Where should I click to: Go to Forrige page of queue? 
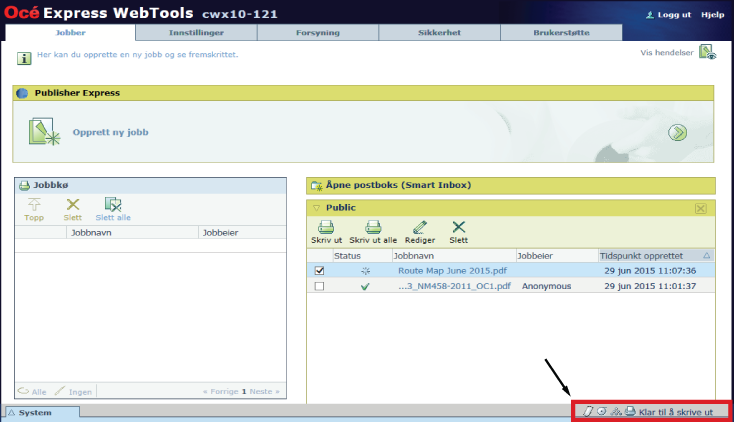(x=220, y=392)
